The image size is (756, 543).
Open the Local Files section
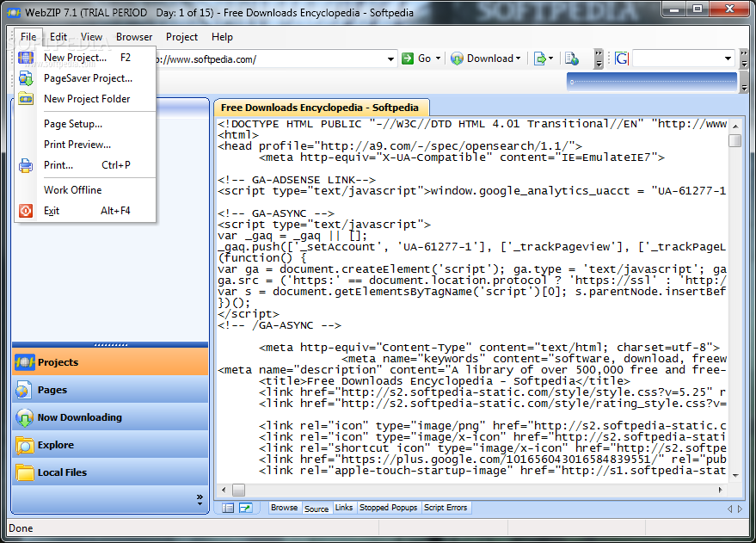[110, 472]
